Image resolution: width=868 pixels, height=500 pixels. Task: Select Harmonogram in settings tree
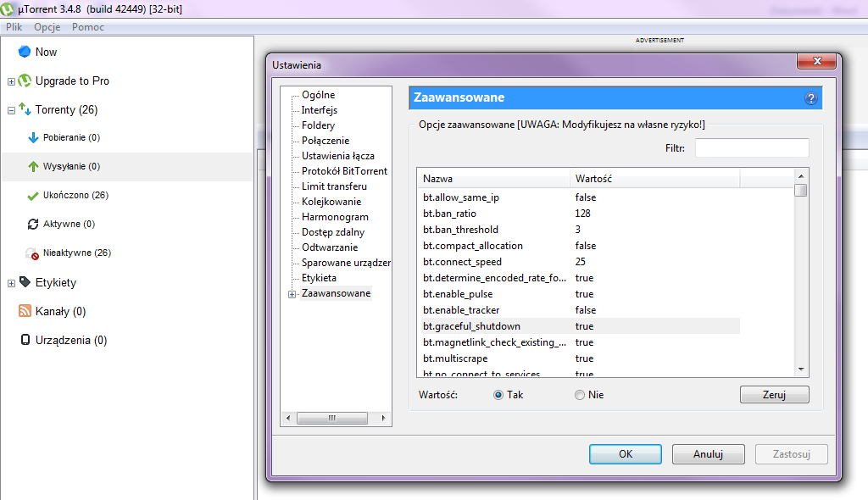point(335,216)
